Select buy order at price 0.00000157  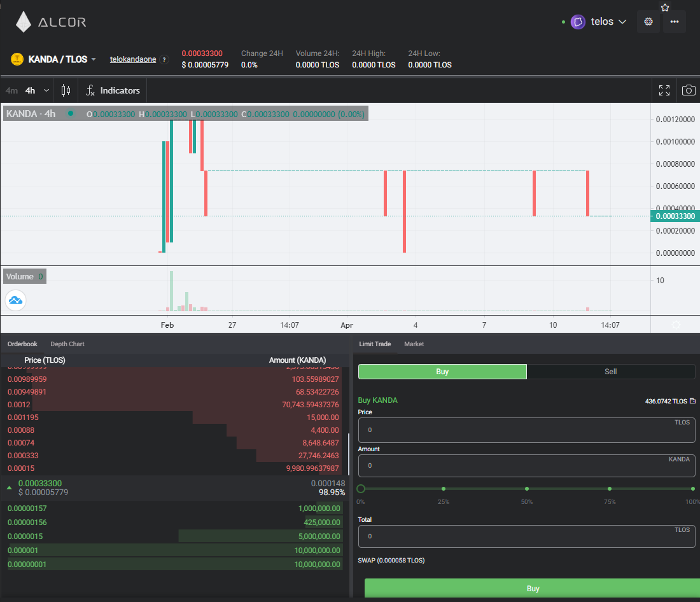[x=174, y=508]
